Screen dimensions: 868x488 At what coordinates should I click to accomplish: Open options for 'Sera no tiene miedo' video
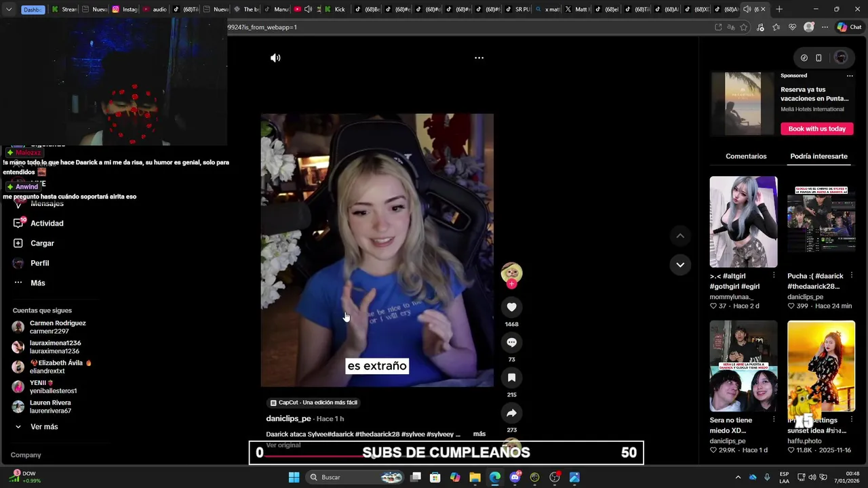coord(774,420)
